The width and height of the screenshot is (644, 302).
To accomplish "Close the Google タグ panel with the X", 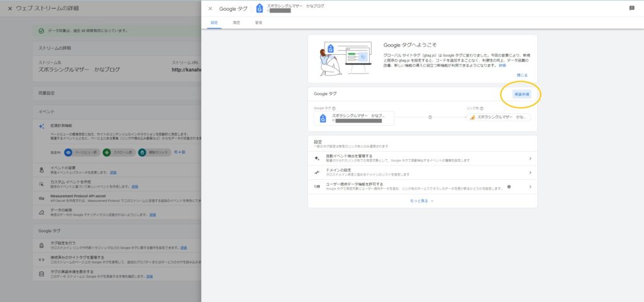I will point(210,9).
